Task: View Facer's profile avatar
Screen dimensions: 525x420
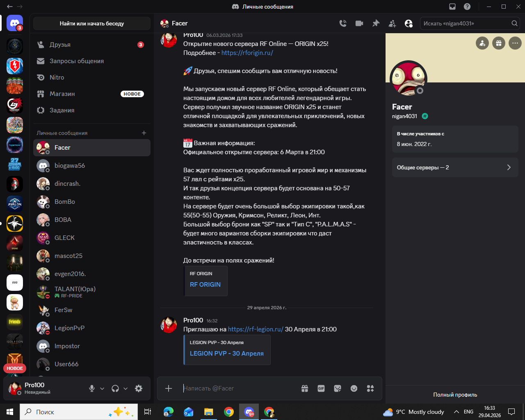Action: pyautogui.click(x=409, y=79)
